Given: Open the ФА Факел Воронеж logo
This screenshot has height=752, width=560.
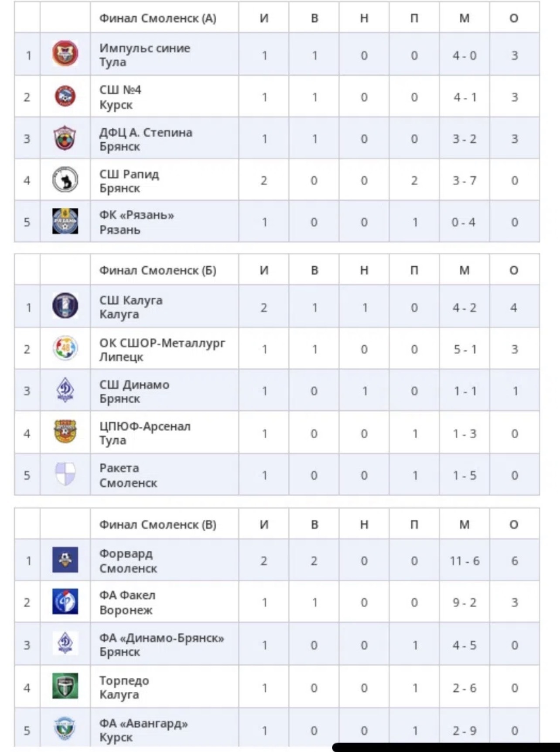Looking at the screenshot, I should pyautogui.click(x=65, y=601).
